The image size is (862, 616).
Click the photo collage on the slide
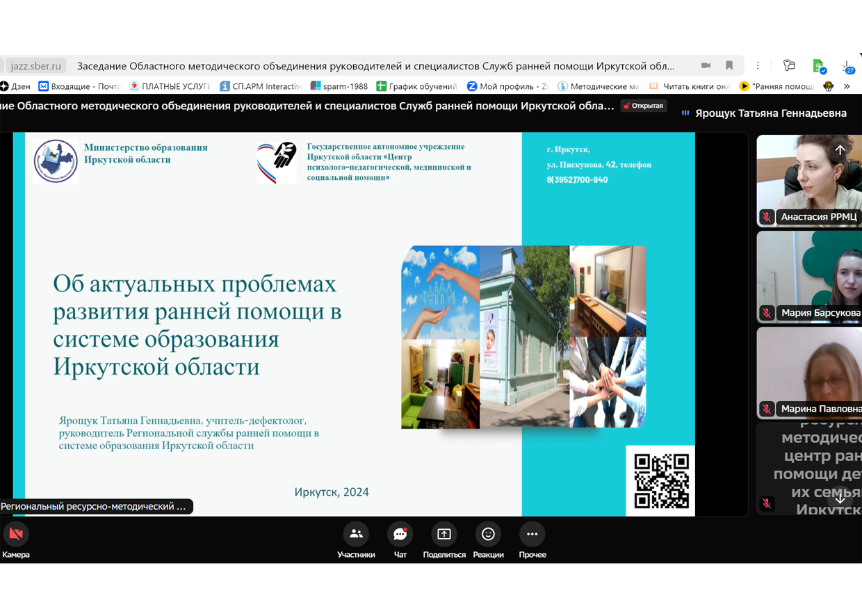523,337
